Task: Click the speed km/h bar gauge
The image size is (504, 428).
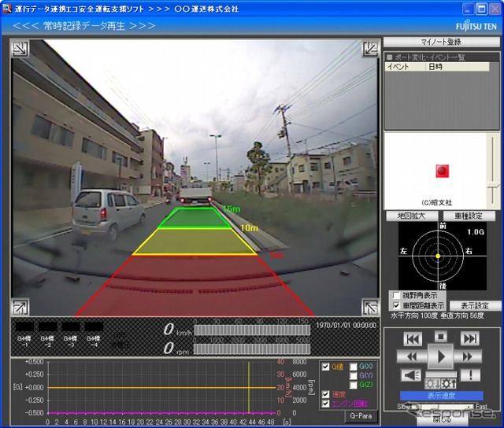Action: [x=252, y=330]
